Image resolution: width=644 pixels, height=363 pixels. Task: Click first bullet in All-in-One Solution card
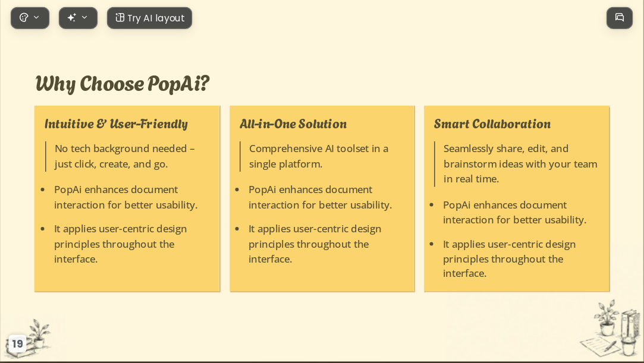(320, 197)
